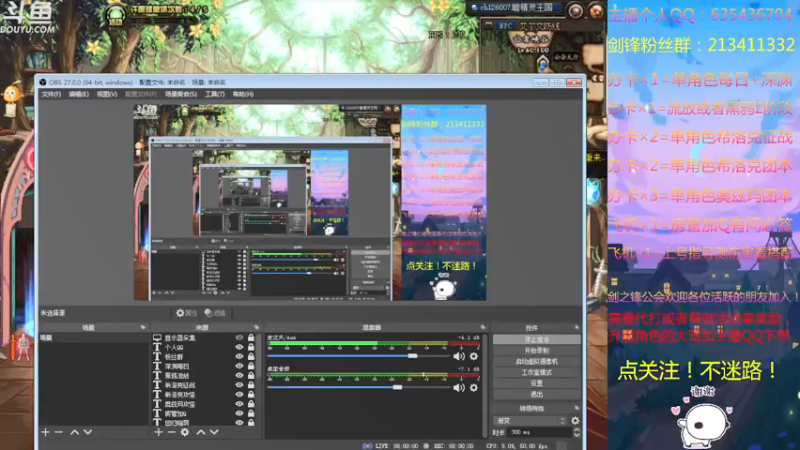800x450 pixels.
Task: Open the 帮助(H) menu
Action: coord(243,94)
